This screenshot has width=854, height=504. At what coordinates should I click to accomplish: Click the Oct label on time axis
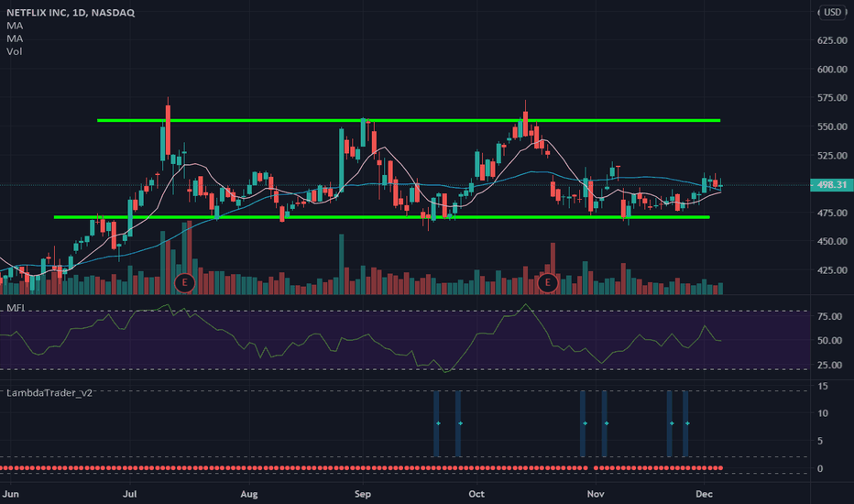476,494
